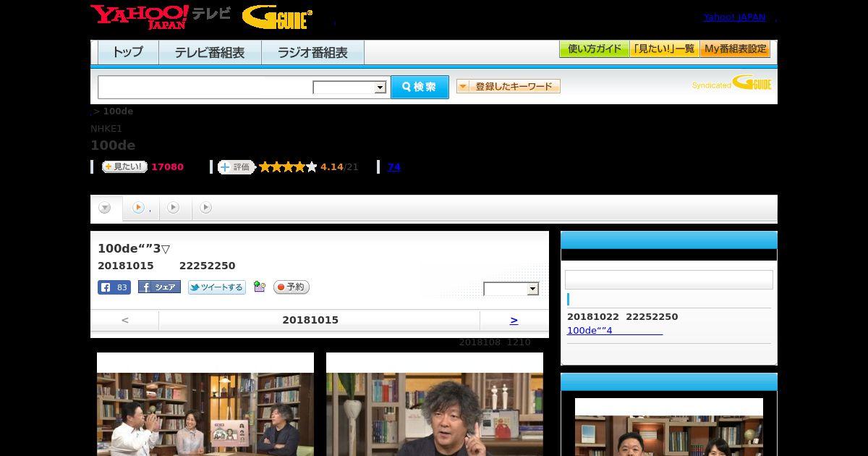The width and height of the screenshot is (868, 456).
Task: Click the sidebar empty text field
Action: coord(669,280)
